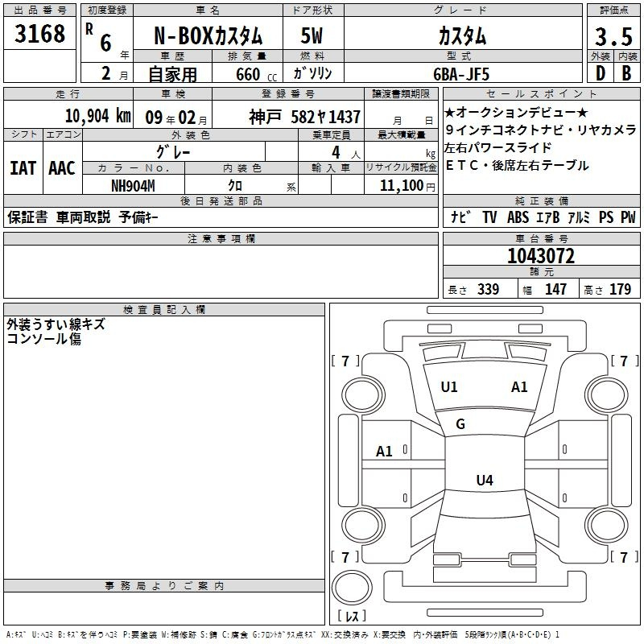Image resolution: width=644 pixels, height=644 pixels.
Task: Click the TV equipment entry
Action: click(489, 217)
